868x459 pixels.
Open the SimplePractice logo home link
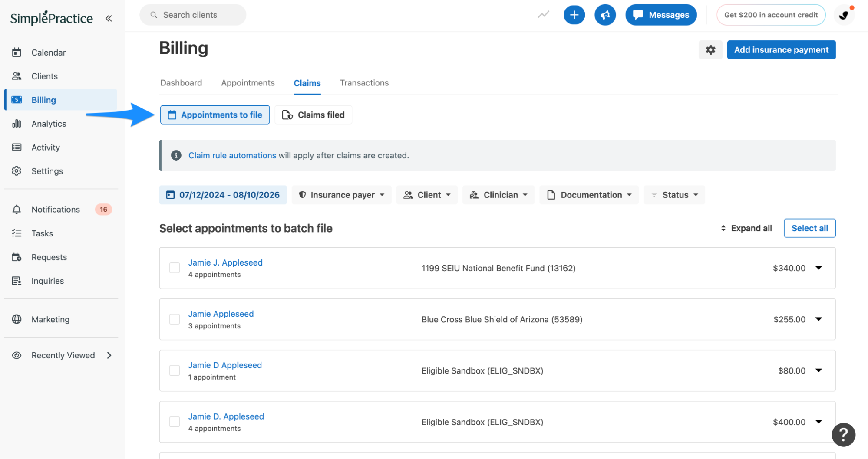click(x=51, y=18)
